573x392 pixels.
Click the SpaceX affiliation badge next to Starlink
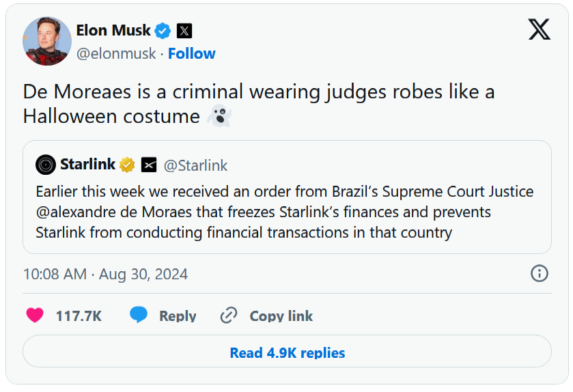coord(149,165)
